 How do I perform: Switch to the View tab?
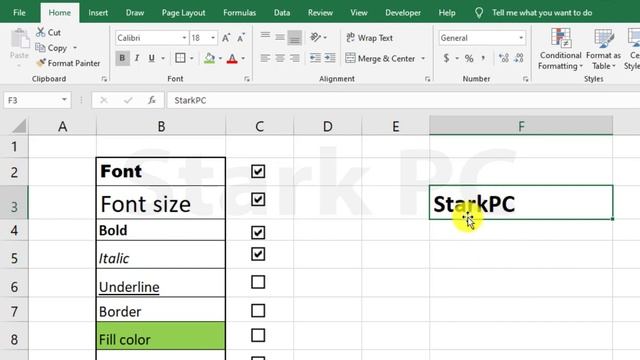click(x=359, y=13)
